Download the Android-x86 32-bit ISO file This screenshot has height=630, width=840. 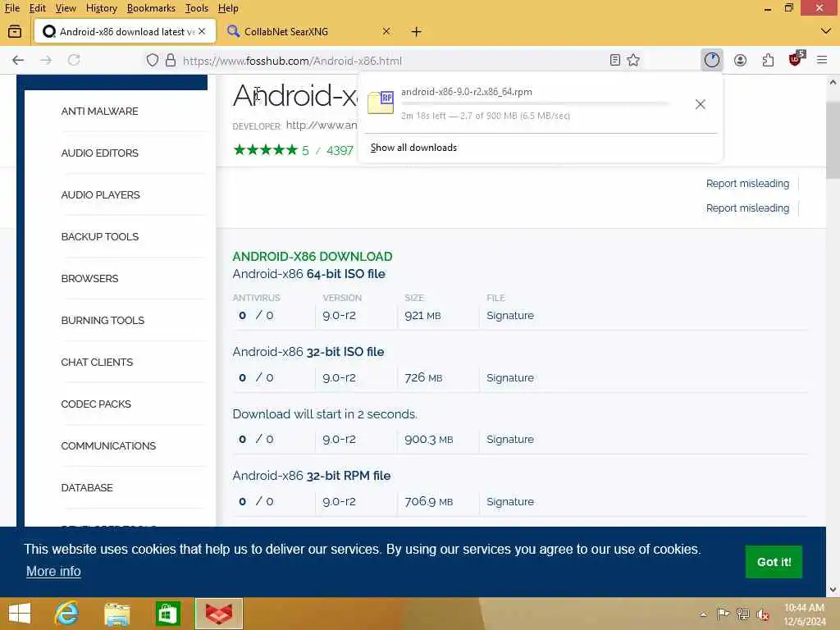point(308,352)
